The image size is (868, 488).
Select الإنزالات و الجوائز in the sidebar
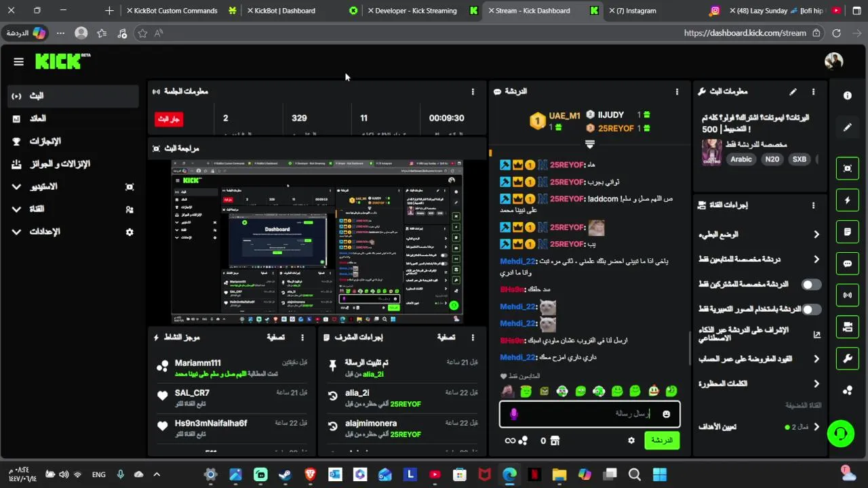(73, 164)
